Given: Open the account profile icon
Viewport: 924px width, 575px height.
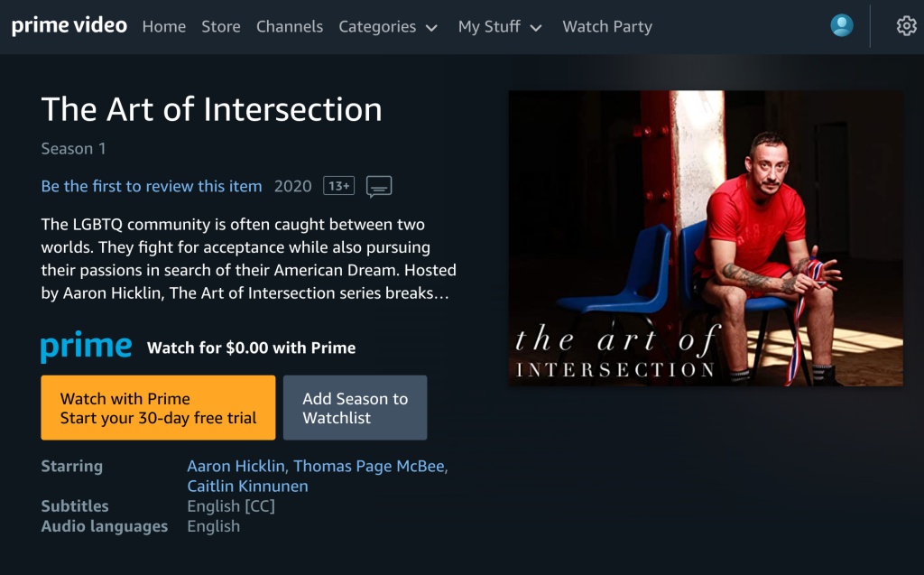Looking at the screenshot, I should (841, 25).
